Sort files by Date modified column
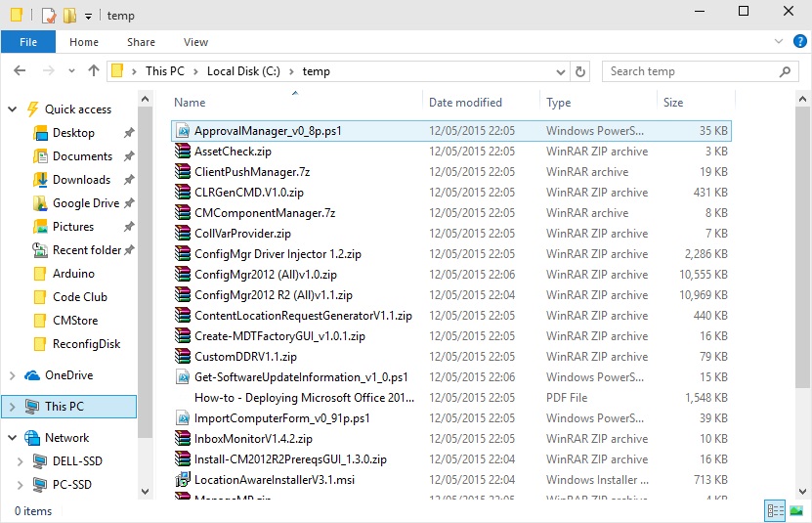The height and width of the screenshot is (523, 812). coord(465,103)
